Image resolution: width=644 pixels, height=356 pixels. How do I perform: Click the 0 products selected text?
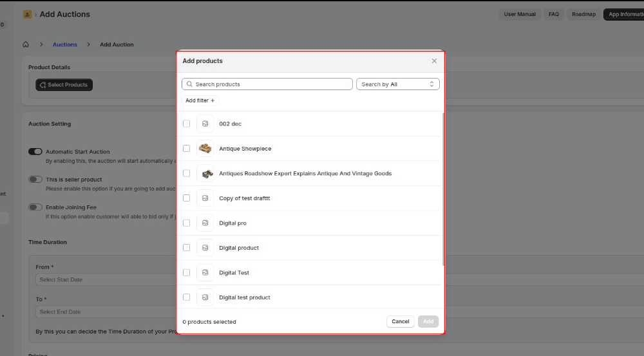(209, 322)
